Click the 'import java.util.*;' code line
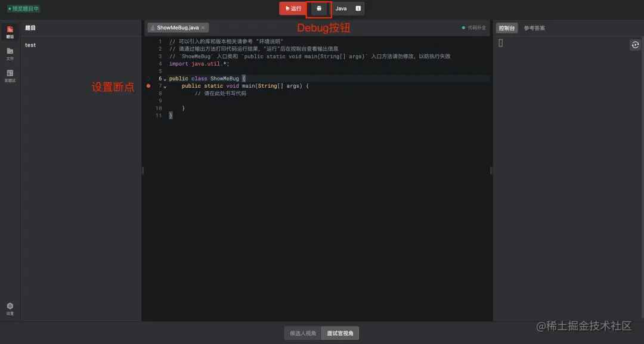 tap(199, 64)
